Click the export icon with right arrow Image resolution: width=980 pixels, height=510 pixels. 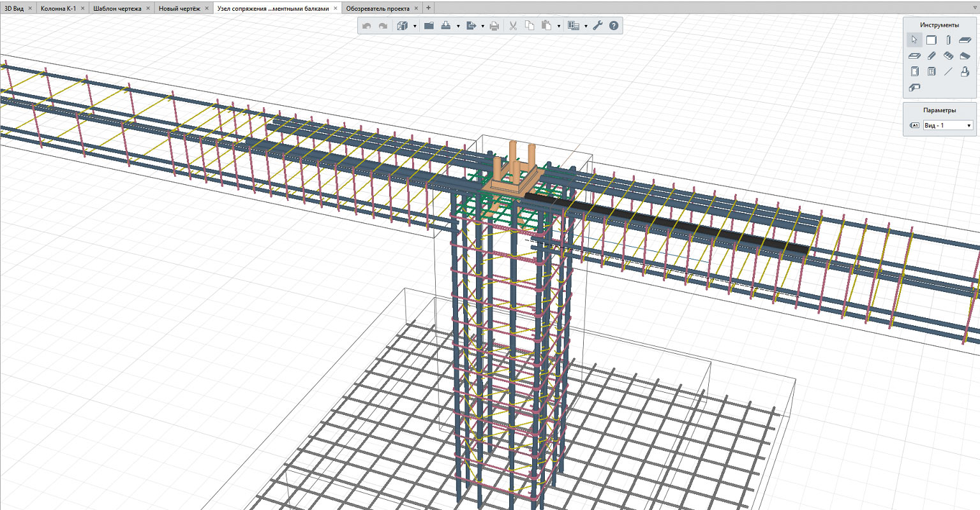pos(471,26)
